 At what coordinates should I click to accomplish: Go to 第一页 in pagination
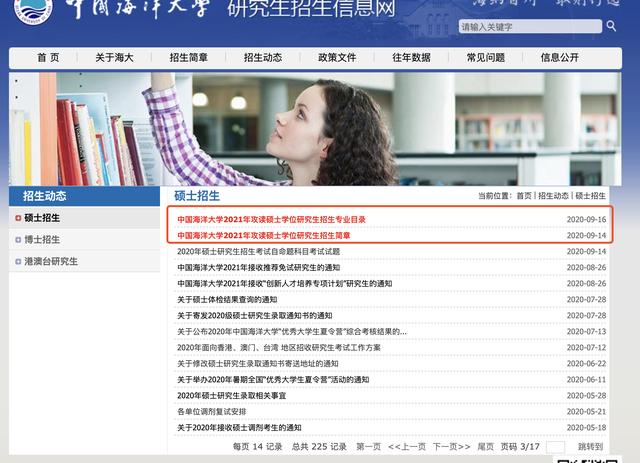coord(368,447)
